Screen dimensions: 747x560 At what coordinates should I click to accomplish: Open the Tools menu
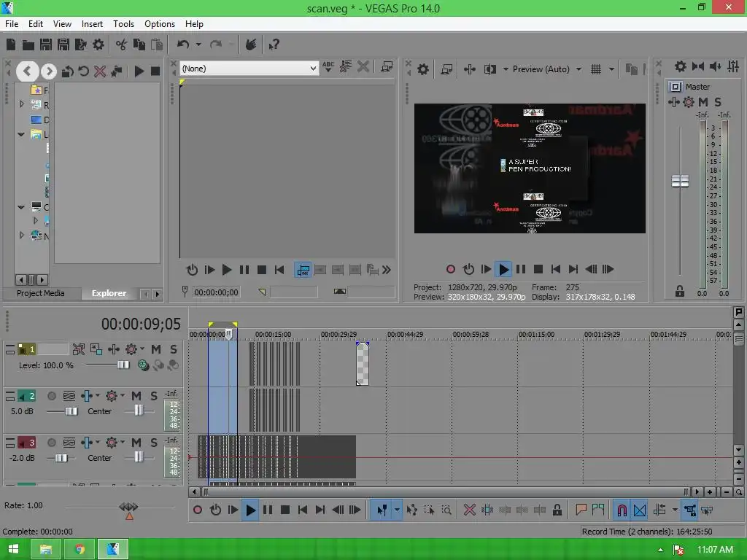click(x=123, y=24)
